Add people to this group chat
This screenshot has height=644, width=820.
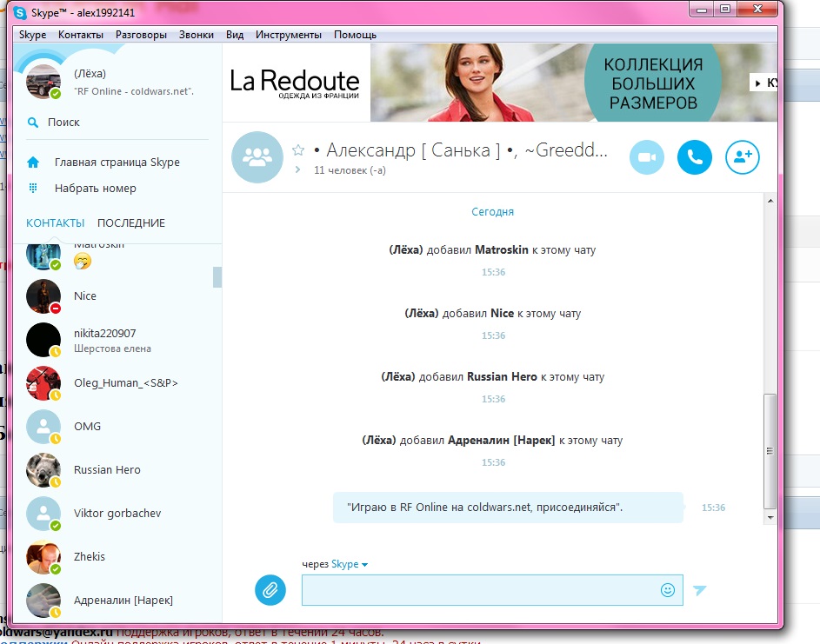(742, 156)
